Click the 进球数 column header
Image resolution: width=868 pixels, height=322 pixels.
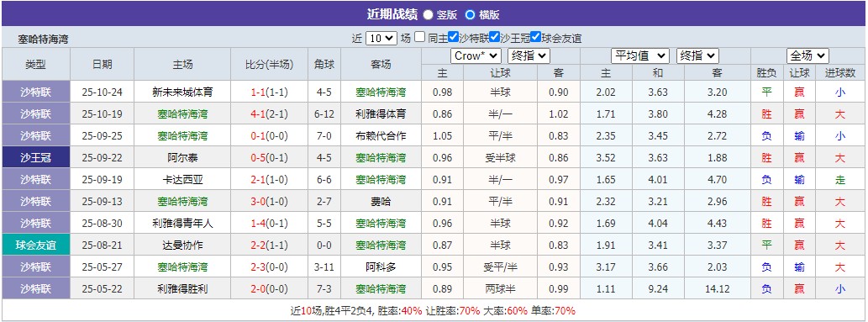tap(839, 72)
